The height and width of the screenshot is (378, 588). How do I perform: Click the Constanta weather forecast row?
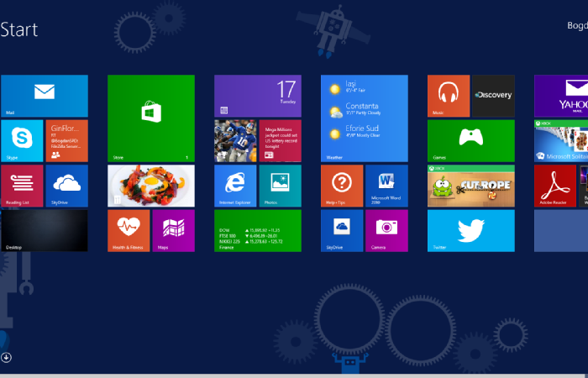354,109
